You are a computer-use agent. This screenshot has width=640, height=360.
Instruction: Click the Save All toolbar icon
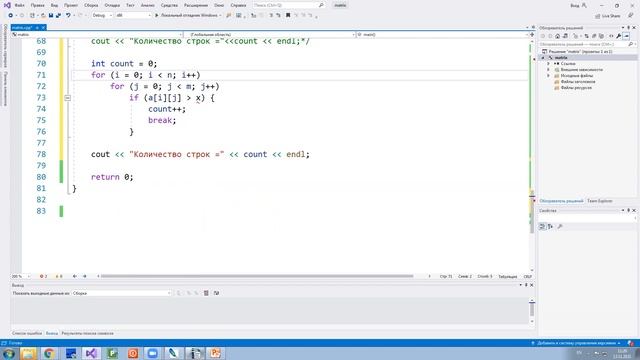coord(58,16)
